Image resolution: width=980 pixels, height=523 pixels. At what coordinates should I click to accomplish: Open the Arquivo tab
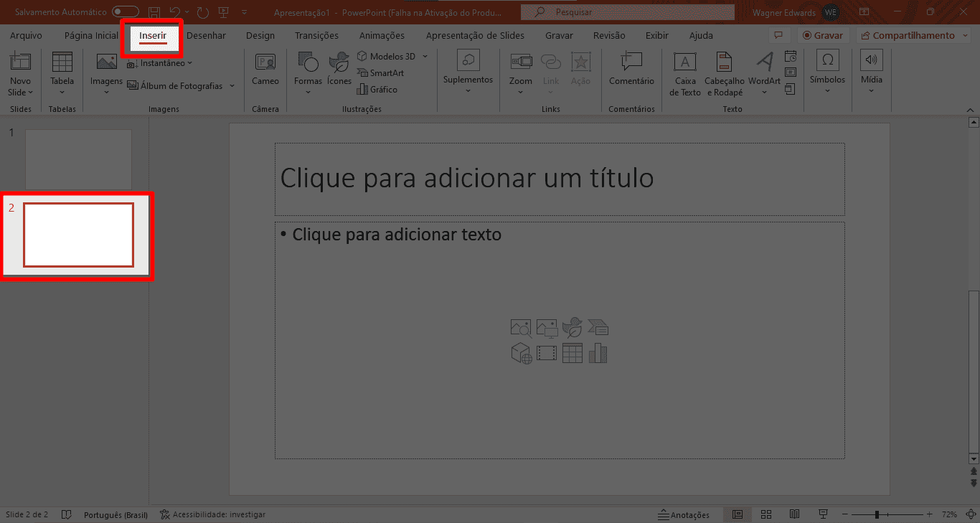click(x=26, y=35)
